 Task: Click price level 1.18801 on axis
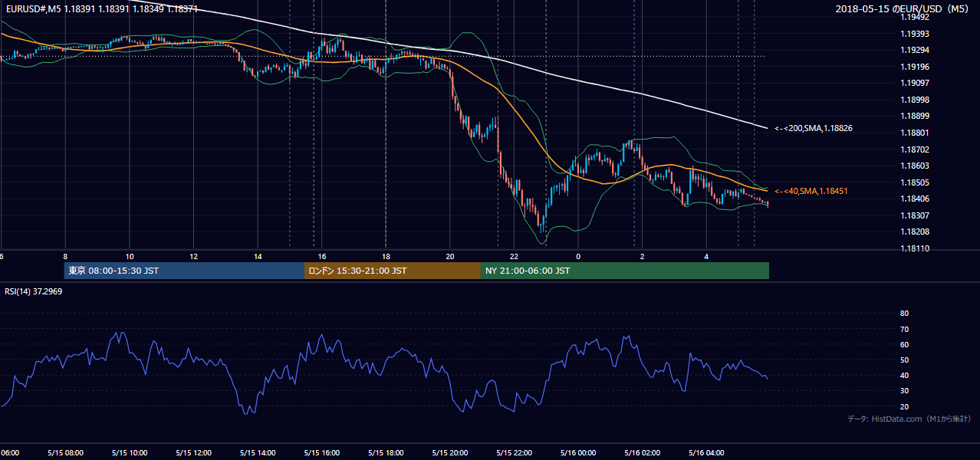tap(915, 133)
